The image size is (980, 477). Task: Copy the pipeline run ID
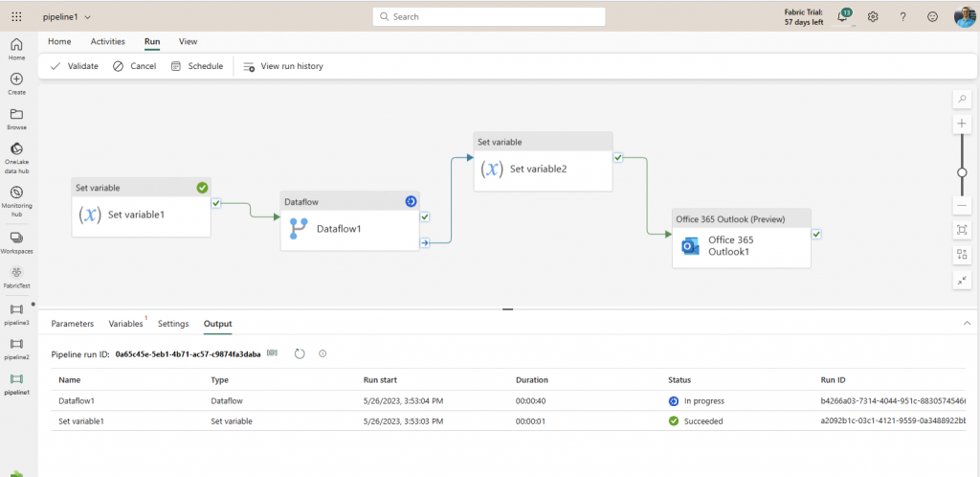coord(272,353)
